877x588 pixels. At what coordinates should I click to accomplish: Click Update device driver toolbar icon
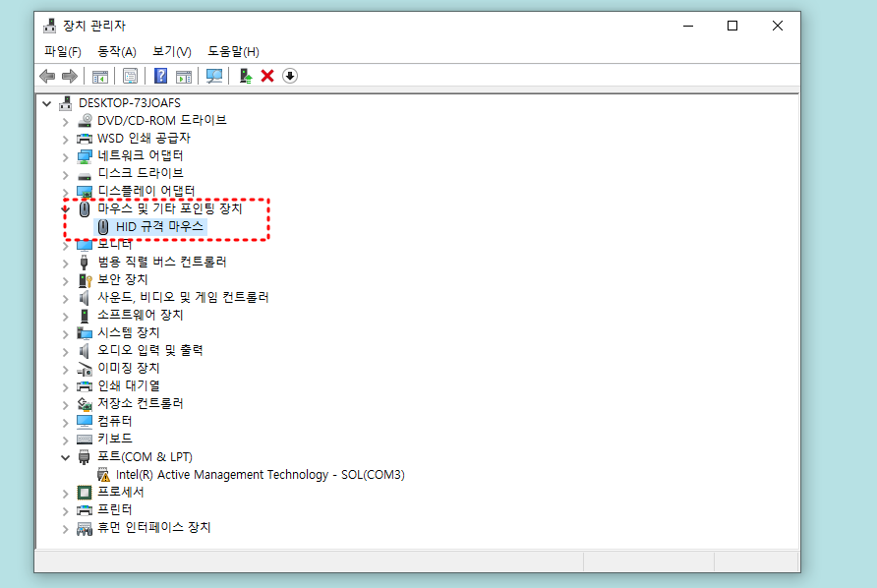[246, 76]
